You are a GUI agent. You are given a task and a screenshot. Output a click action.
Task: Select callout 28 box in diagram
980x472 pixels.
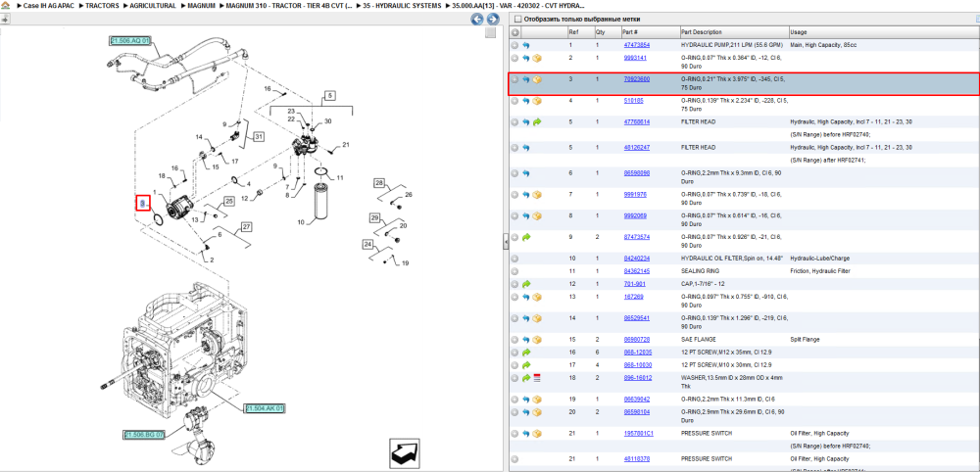coord(379,183)
